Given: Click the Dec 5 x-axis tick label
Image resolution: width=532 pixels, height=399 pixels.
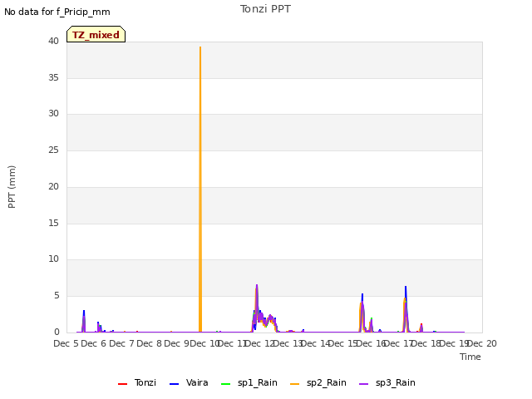Looking at the screenshot, I should point(66,343).
